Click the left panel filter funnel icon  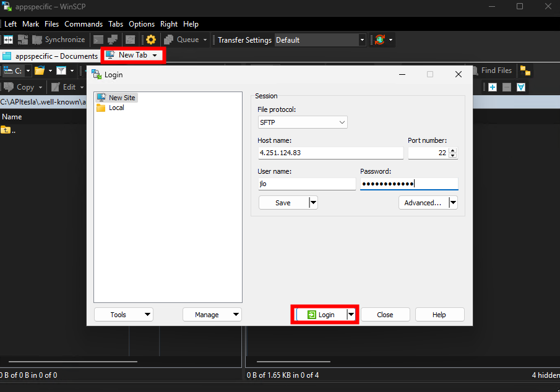(61, 70)
